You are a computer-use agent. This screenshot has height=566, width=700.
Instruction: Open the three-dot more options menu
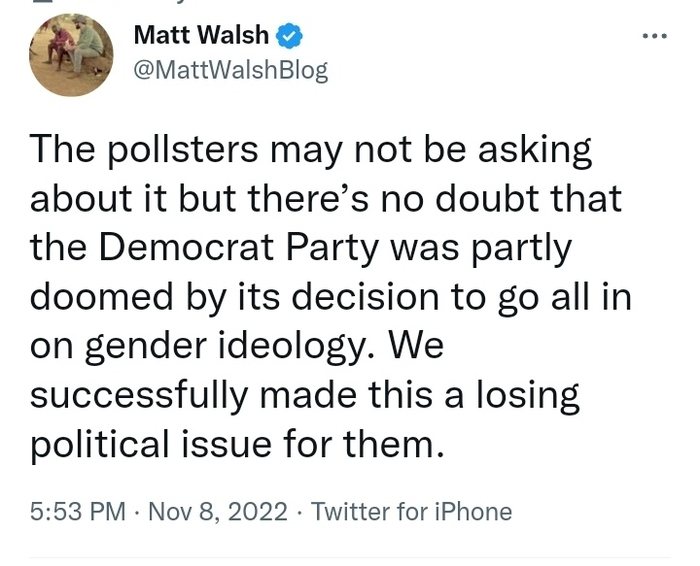[654, 36]
